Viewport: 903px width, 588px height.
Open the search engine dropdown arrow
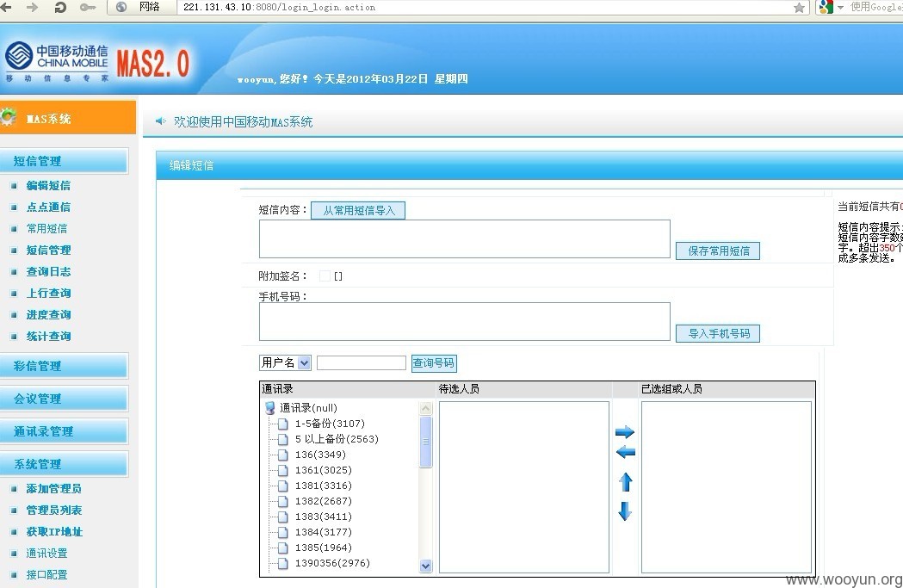coord(840,8)
